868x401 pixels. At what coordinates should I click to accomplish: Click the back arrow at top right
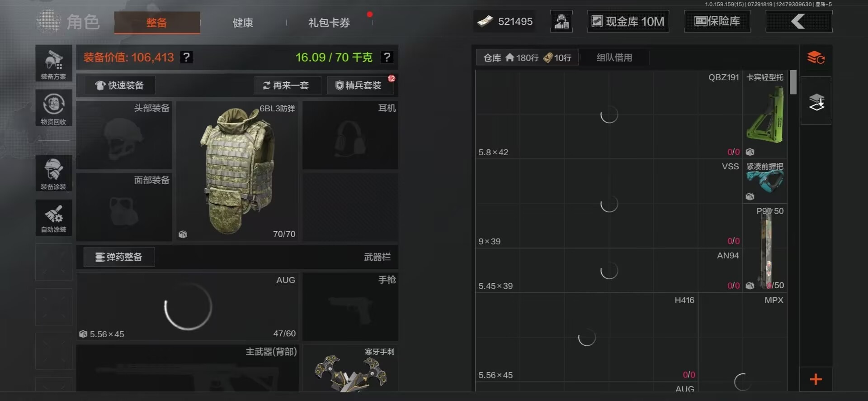coord(798,21)
